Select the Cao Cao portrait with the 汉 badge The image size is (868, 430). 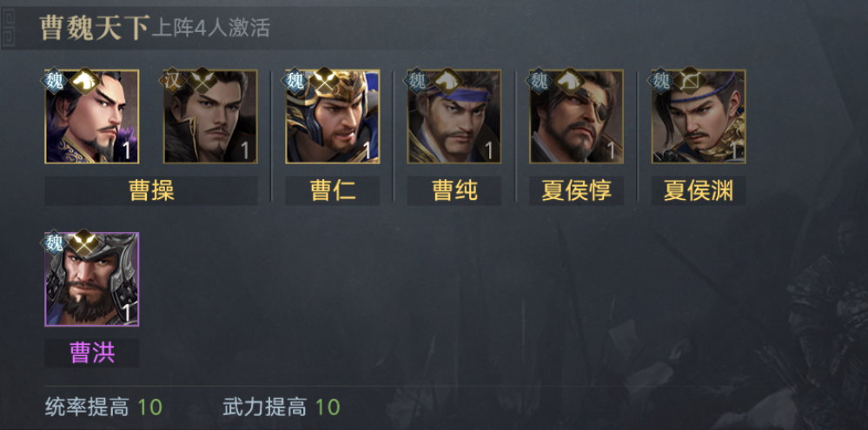(210, 116)
